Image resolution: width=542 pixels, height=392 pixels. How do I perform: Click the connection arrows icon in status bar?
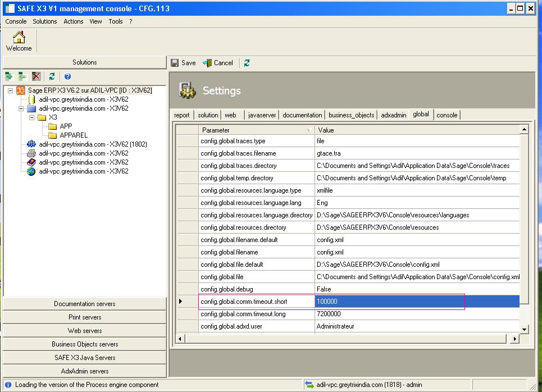coord(309,384)
